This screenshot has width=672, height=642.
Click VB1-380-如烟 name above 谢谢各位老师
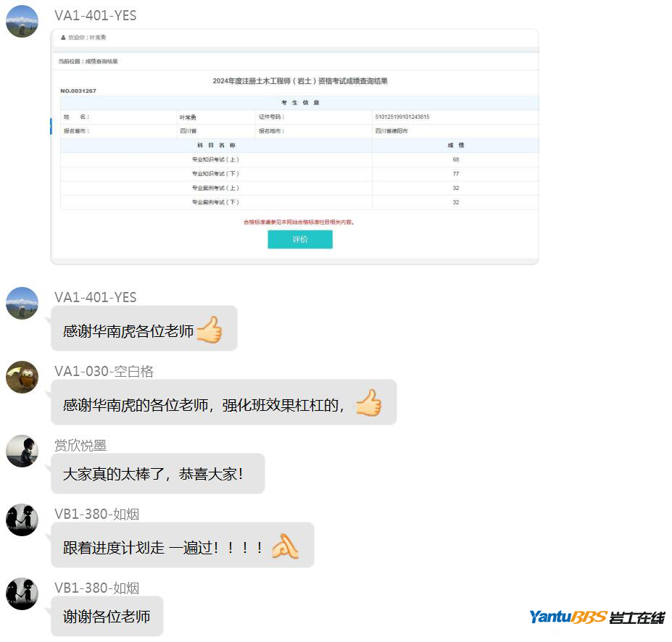tap(96, 588)
